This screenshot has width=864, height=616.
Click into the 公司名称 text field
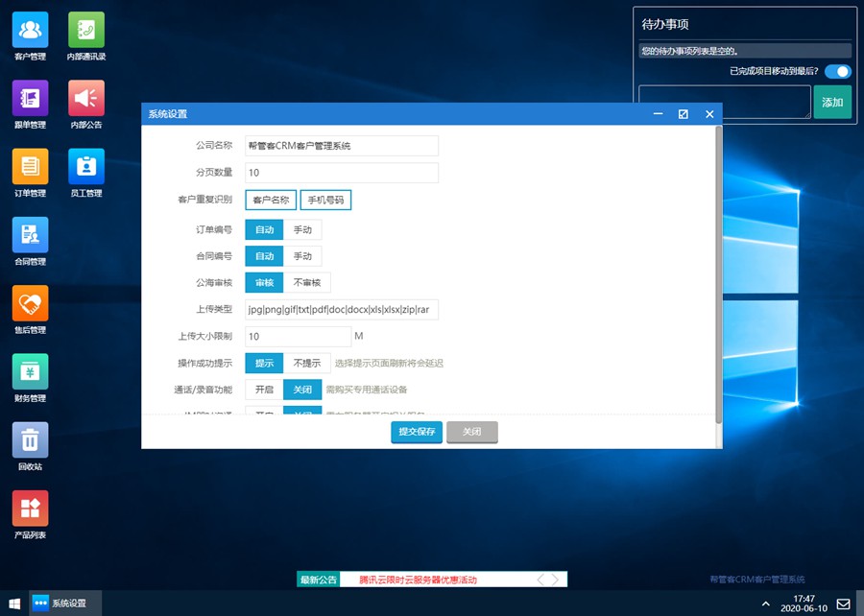pyautogui.click(x=341, y=146)
